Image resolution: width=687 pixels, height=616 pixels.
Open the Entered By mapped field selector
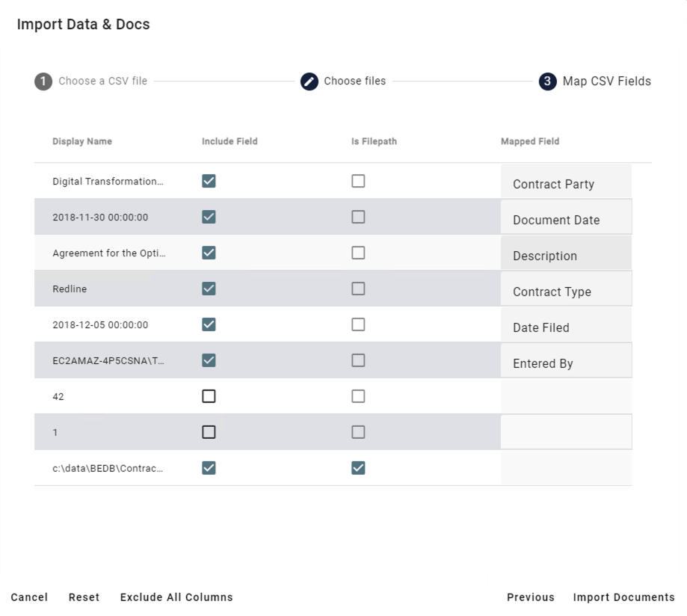(x=566, y=363)
